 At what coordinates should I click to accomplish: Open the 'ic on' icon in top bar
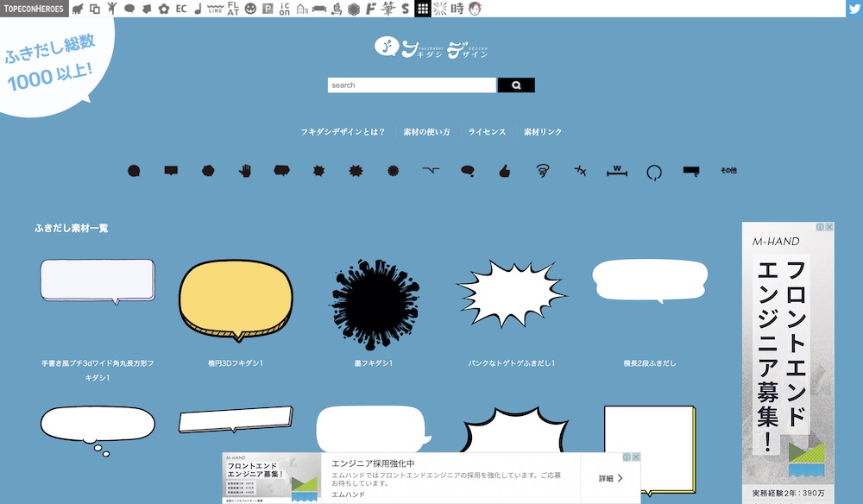point(285,9)
